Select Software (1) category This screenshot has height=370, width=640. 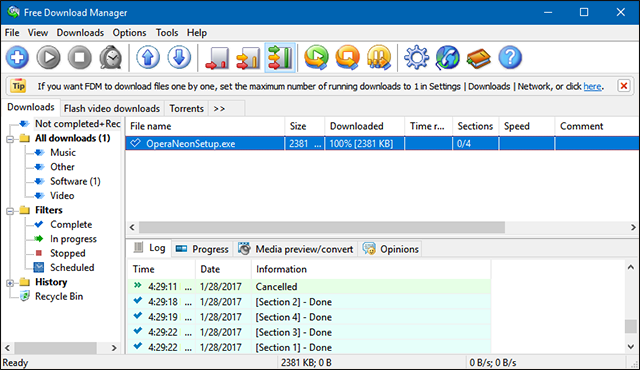point(75,181)
